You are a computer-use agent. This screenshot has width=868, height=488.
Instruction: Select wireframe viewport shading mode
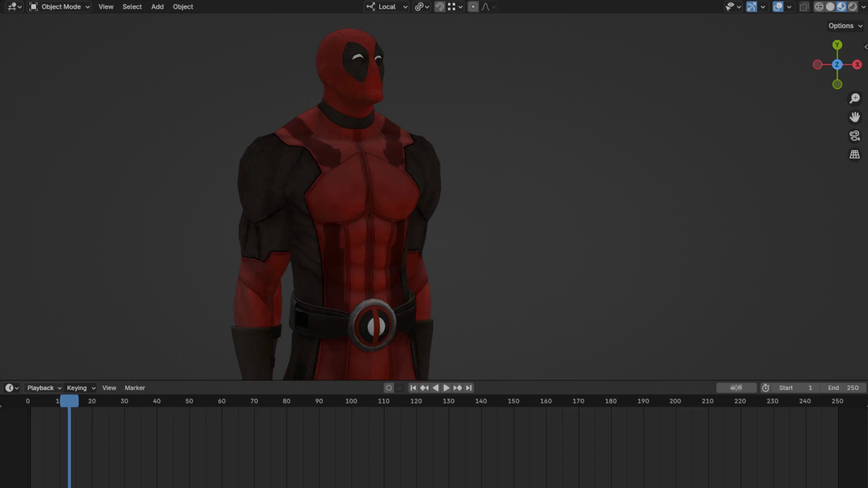coord(819,7)
